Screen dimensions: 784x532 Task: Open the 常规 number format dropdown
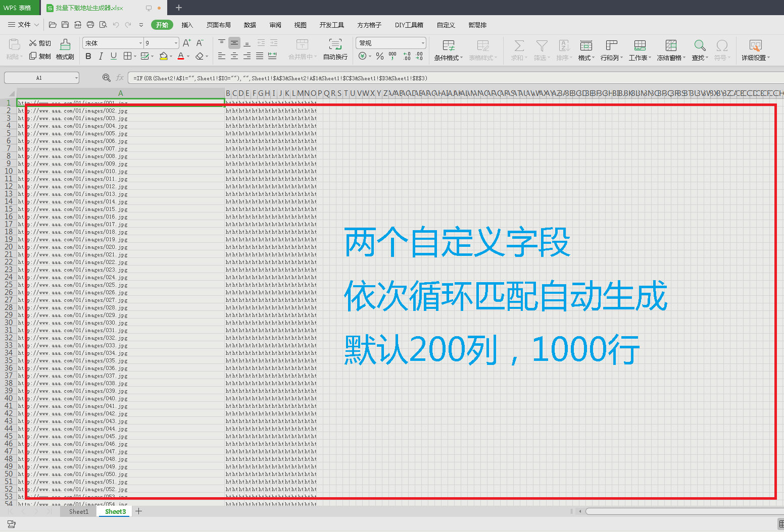click(423, 43)
